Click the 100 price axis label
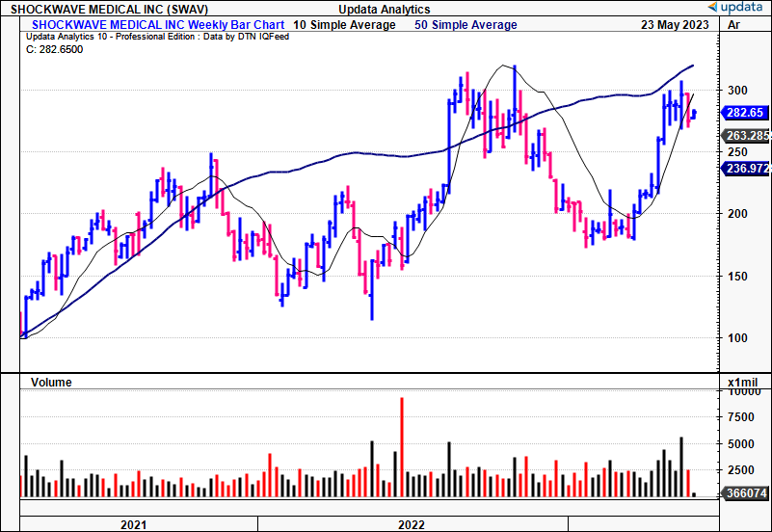Viewport: 772px width, 532px height. click(x=737, y=338)
